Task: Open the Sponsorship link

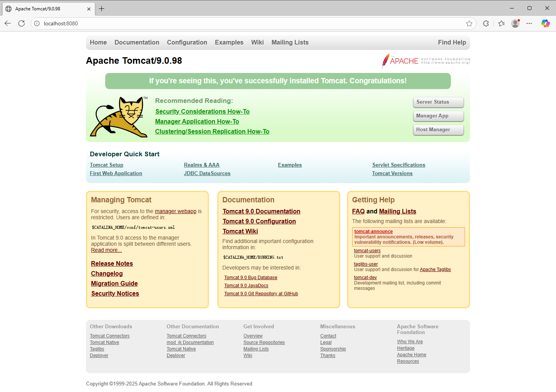Action: click(333, 349)
